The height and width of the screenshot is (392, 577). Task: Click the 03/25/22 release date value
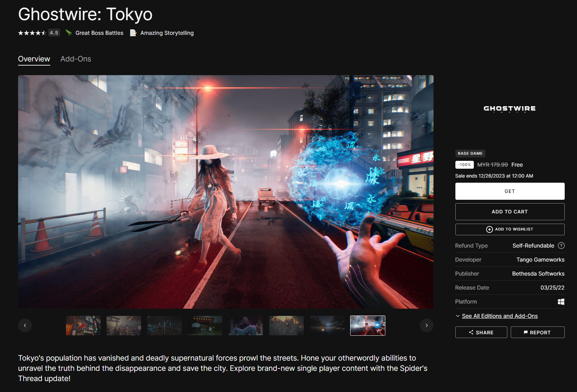[552, 288]
